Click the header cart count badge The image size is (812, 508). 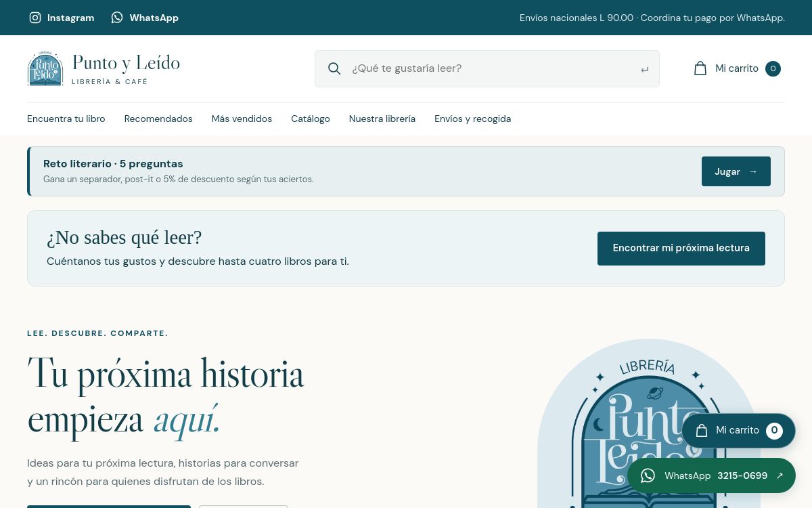773,68
